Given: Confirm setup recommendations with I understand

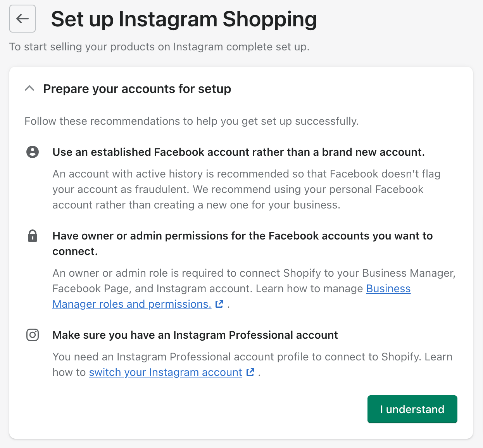Looking at the screenshot, I should tap(412, 409).
